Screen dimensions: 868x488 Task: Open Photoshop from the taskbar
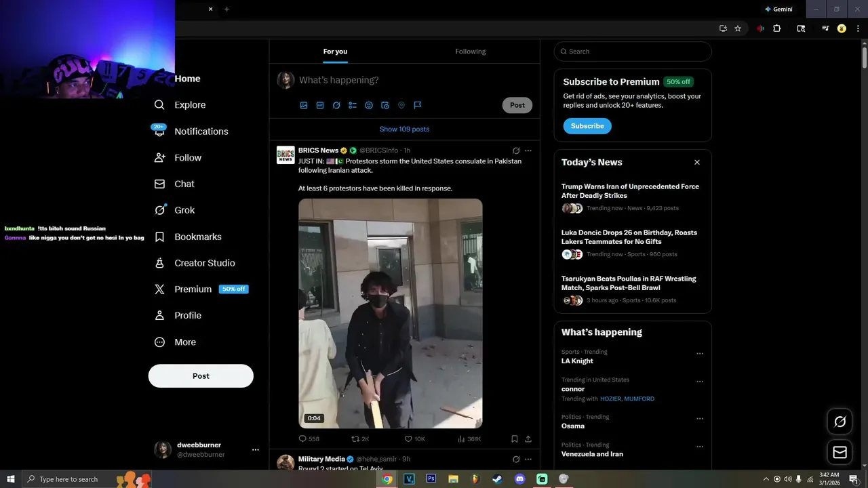(x=431, y=479)
